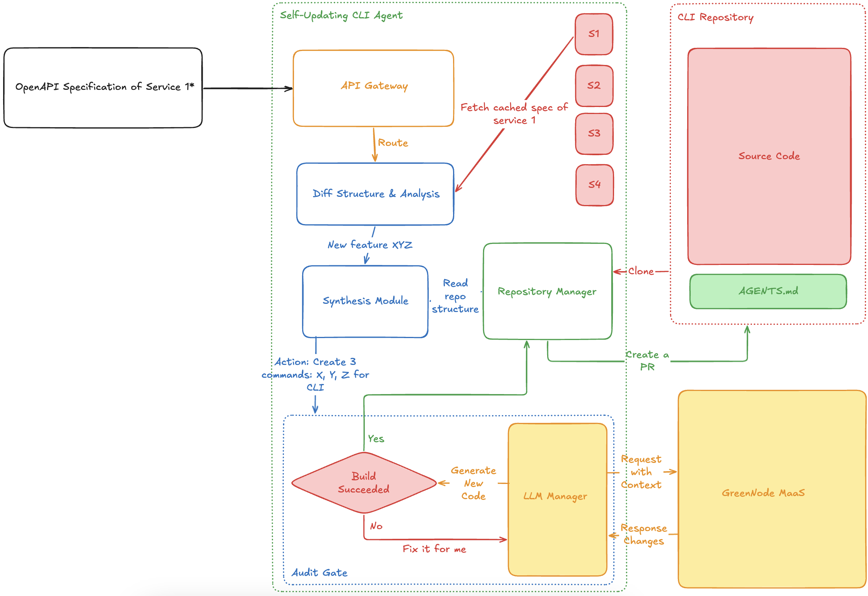868x596 pixels.
Task: Select the S1 cached spec node
Action: click(594, 34)
